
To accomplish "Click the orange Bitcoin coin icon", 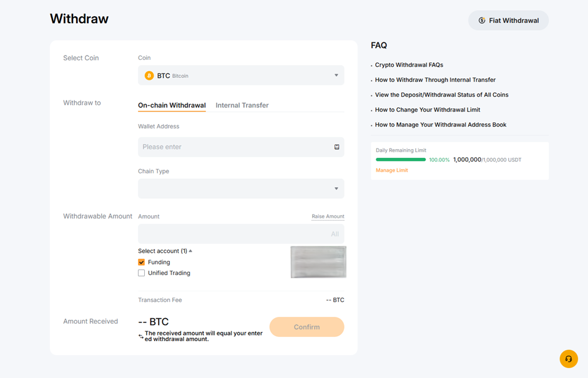I will 149,75.
